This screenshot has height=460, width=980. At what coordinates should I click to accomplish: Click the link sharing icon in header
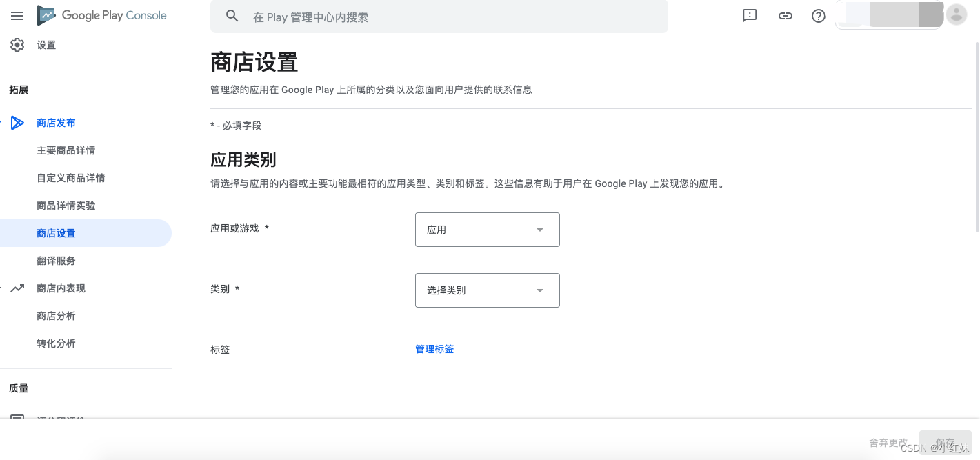[x=786, y=16]
